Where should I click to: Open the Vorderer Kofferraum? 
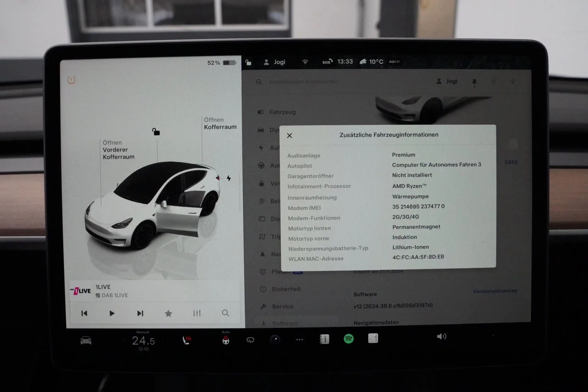coord(119,149)
